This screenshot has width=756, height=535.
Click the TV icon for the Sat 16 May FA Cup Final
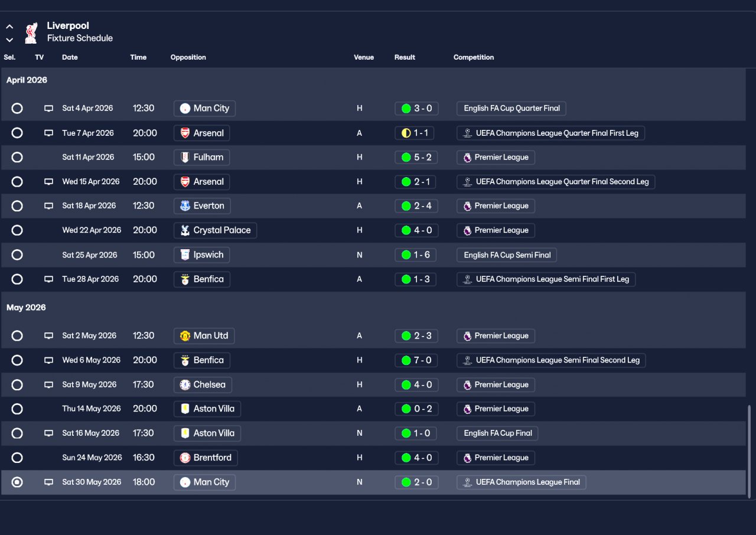pyautogui.click(x=48, y=433)
